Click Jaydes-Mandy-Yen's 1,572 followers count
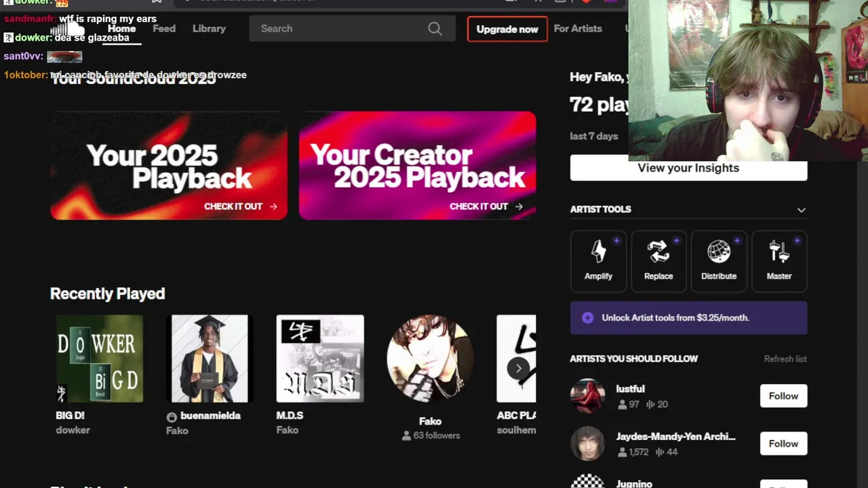 pyautogui.click(x=633, y=451)
